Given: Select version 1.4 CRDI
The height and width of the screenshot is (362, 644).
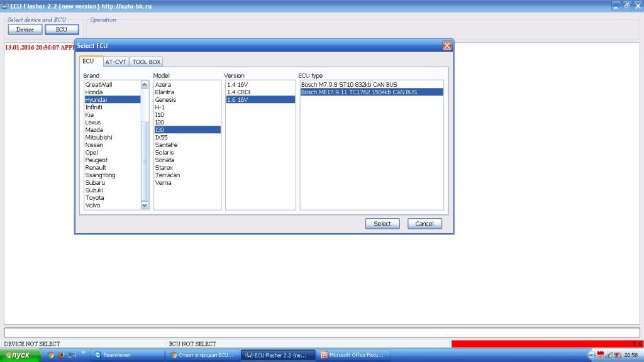Looking at the screenshot, I should pos(260,92).
